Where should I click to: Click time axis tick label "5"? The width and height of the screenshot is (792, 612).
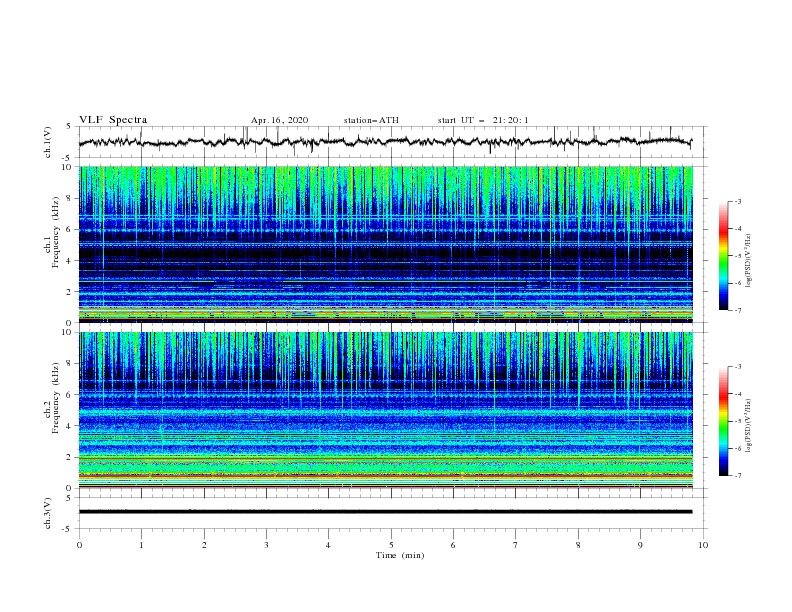(x=391, y=545)
